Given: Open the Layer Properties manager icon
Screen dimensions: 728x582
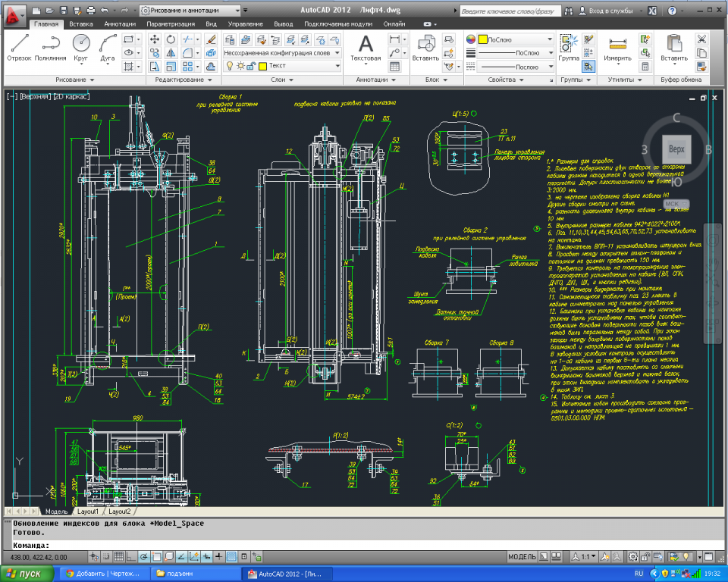Looking at the screenshot, I should tap(228, 39).
